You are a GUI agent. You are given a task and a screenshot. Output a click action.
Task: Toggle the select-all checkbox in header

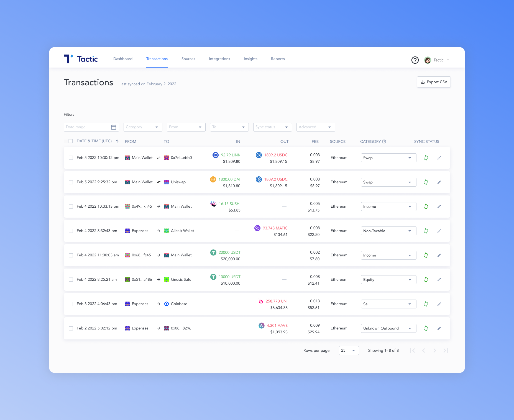tap(71, 141)
